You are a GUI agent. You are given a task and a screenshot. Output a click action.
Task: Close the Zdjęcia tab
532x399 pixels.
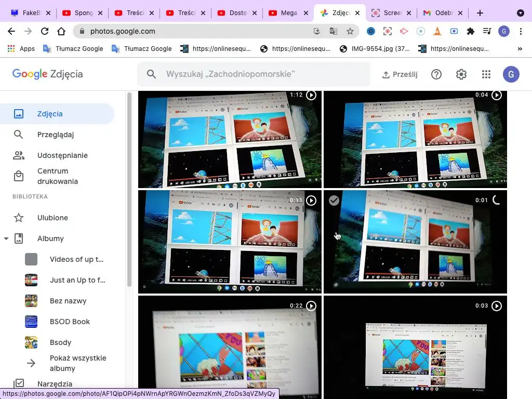click(x=357, y=13)
